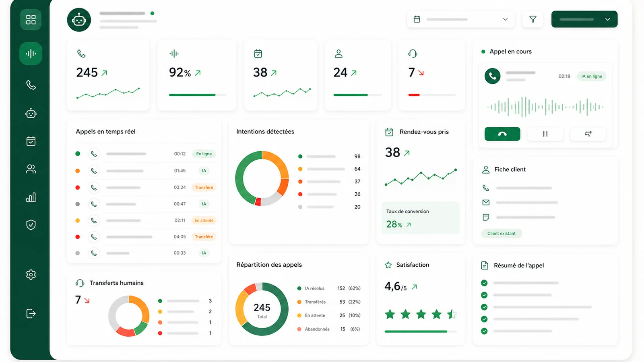Click the user icon beside Fiche client
The image size is (644, 362).
pyautogui.click(x=486, y=169)
